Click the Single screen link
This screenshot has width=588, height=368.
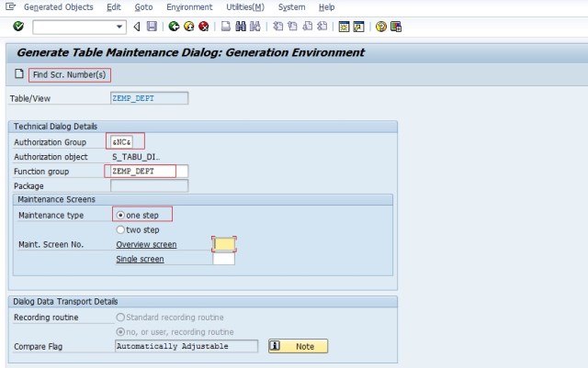(x=140, y=260)
